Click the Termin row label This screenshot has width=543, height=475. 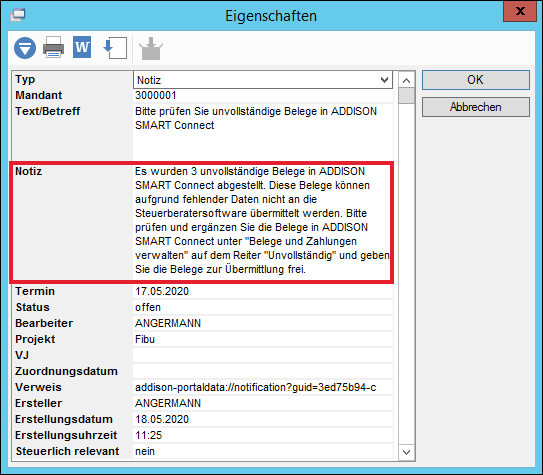[x=35, y=291]
